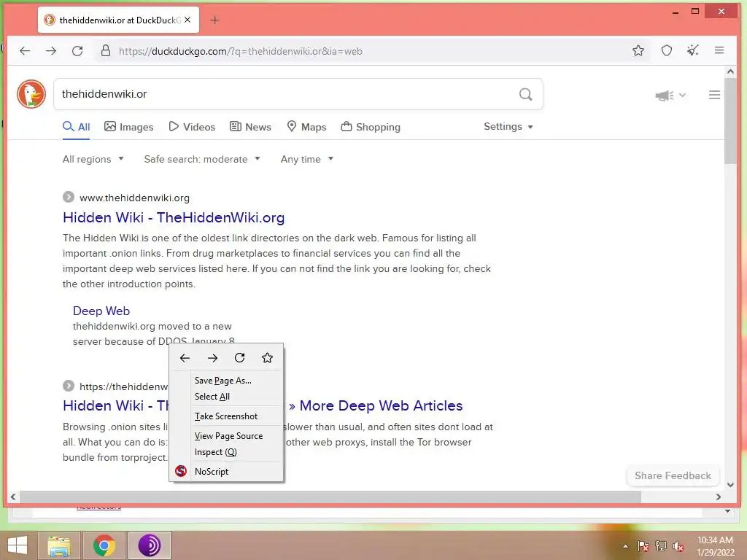Click the browser address bar URL

pos(241,51)
